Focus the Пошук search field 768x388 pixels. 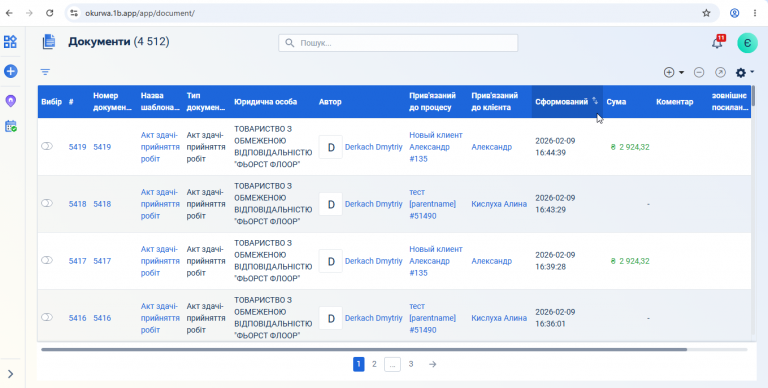click(x=398, y=43)
